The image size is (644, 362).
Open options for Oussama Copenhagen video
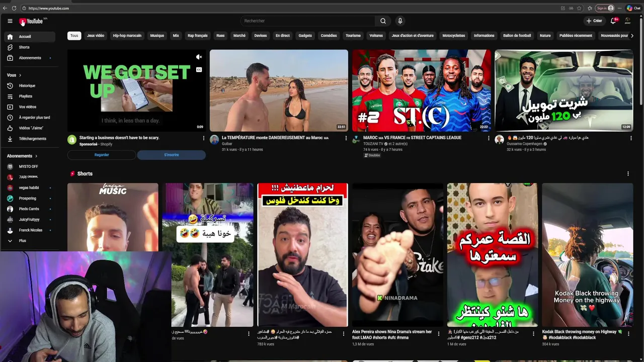631,138
